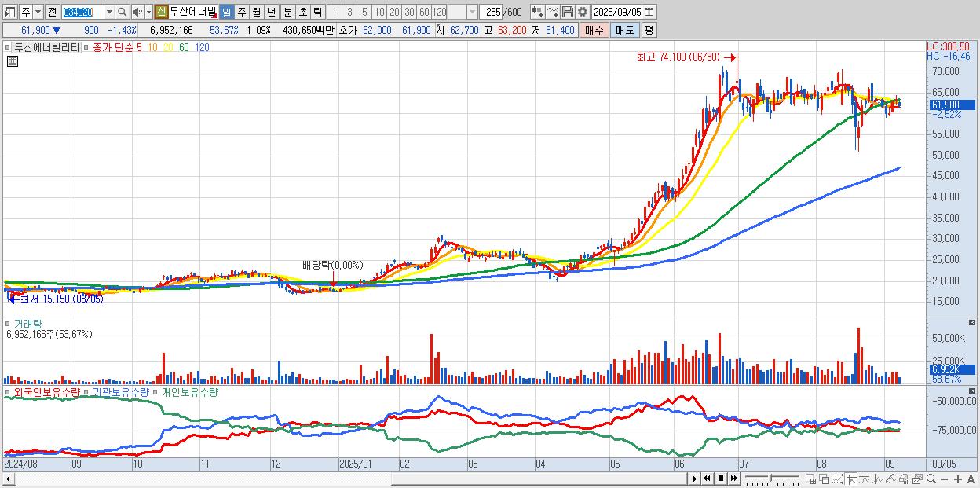This screenshot has height=488, width=980.
Task: Choose the 60 interval tab
Action: 424,13
